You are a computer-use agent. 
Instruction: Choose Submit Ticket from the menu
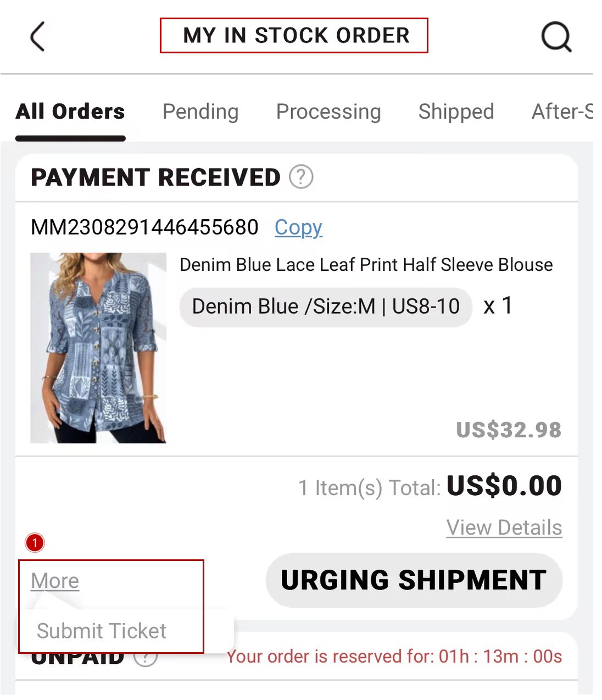pyautogui.click(x=102, y=631)
